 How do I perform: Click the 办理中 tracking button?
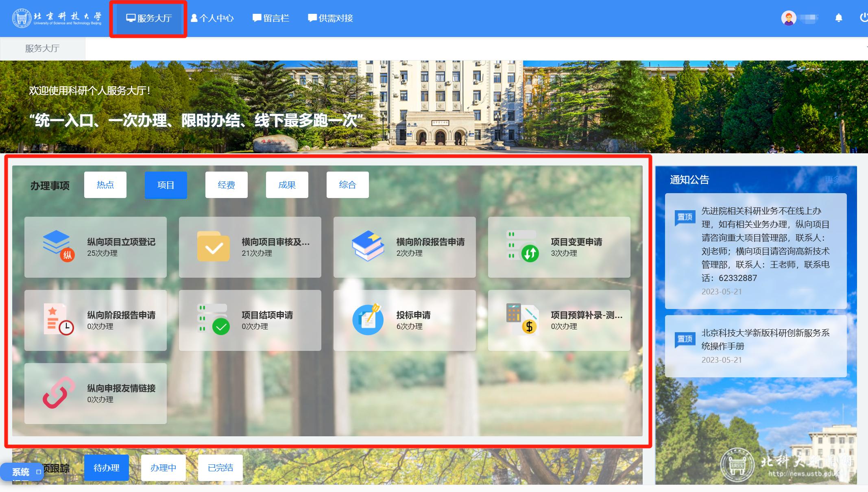point(164,468)
